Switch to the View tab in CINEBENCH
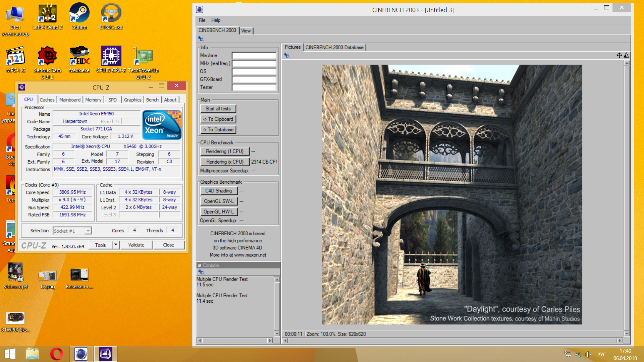The image size is (644, 362). coord(246,31)
